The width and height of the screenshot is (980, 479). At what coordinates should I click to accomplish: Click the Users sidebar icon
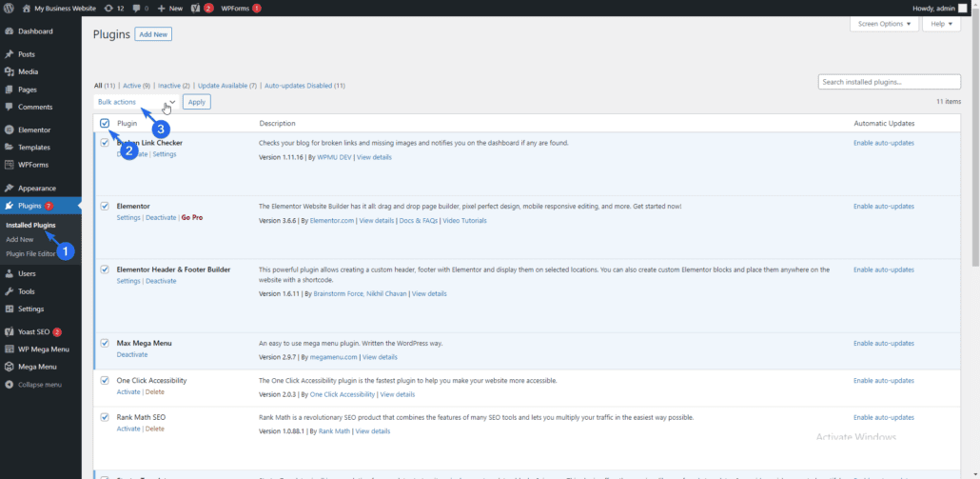10,274
